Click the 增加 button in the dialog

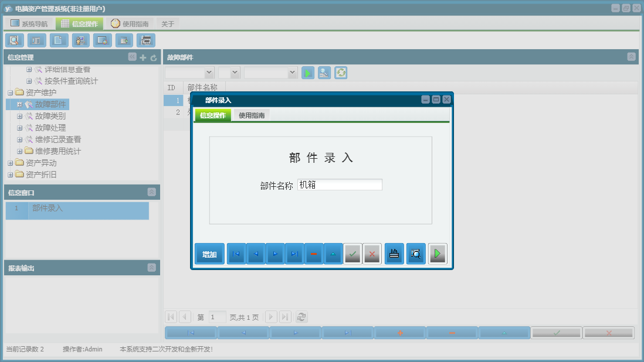(x=209, y=253)
